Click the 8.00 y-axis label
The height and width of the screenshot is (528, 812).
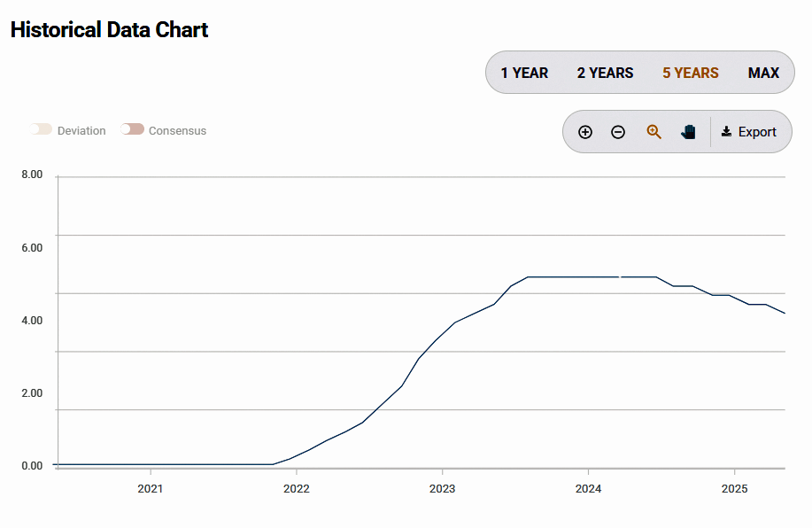pos(32,175)
